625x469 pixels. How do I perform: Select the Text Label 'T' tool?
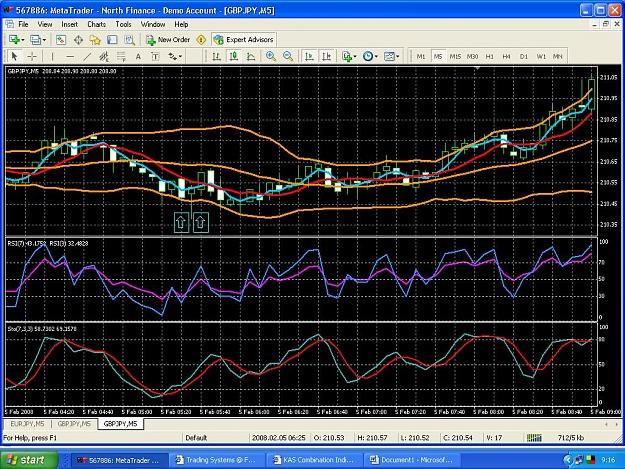[155, 57]
